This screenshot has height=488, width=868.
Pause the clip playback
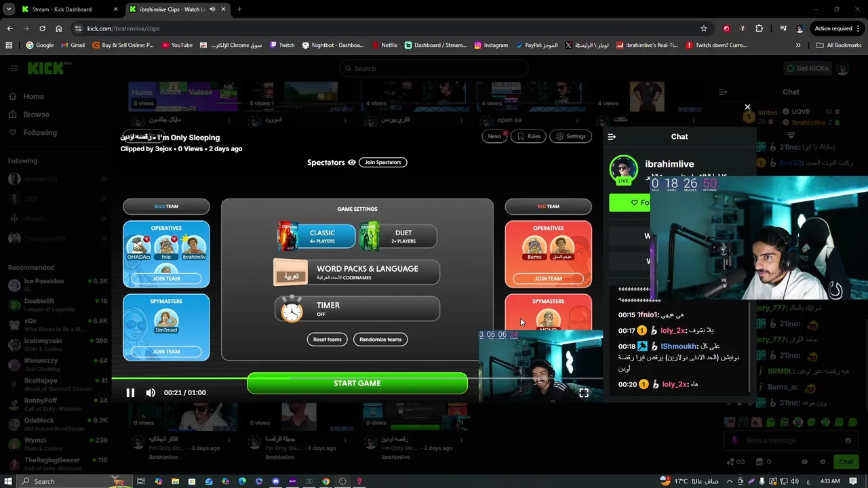(130, 392)
